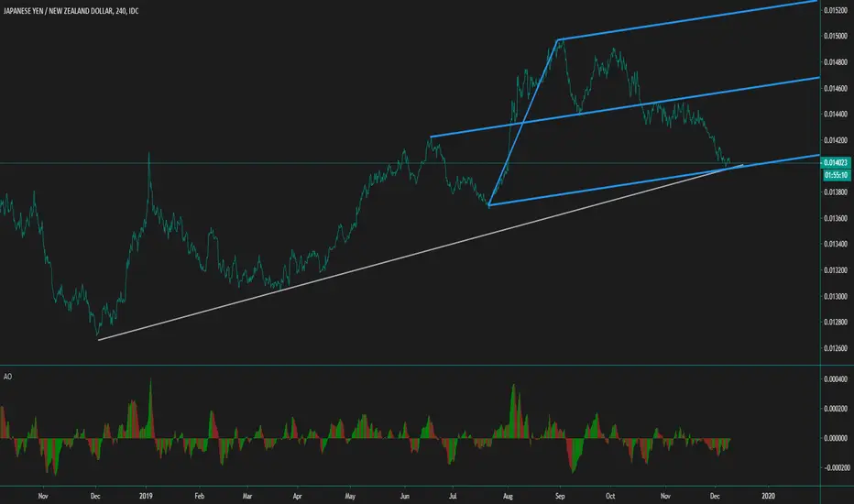
Task: Click the 2019 label on time axis
Action: 146,496
